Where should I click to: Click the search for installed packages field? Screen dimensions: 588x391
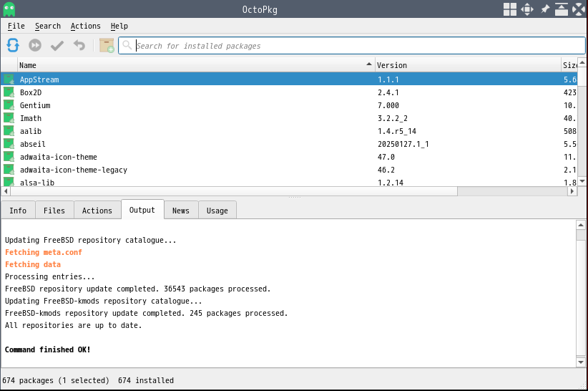click(x=352, y=45)
